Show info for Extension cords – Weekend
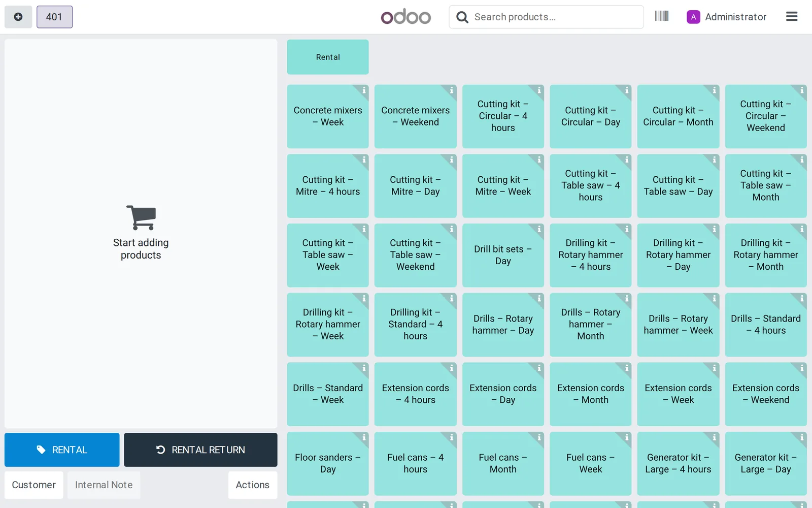 (802, 368)
